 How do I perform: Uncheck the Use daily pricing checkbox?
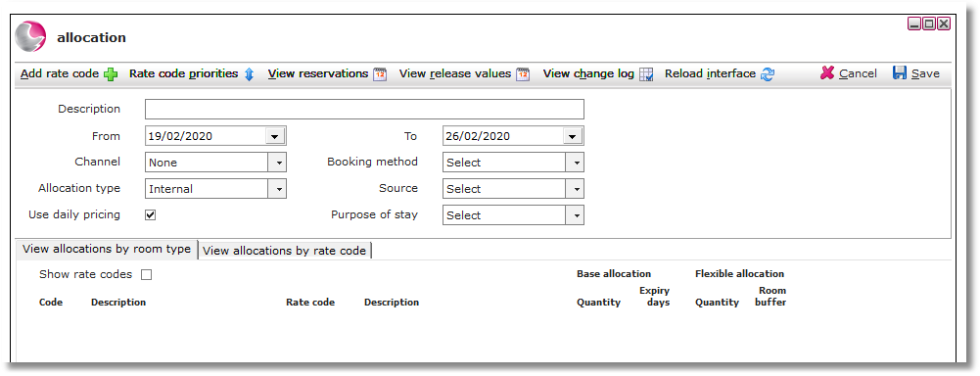pyautogui.click(x=150, y=214)
